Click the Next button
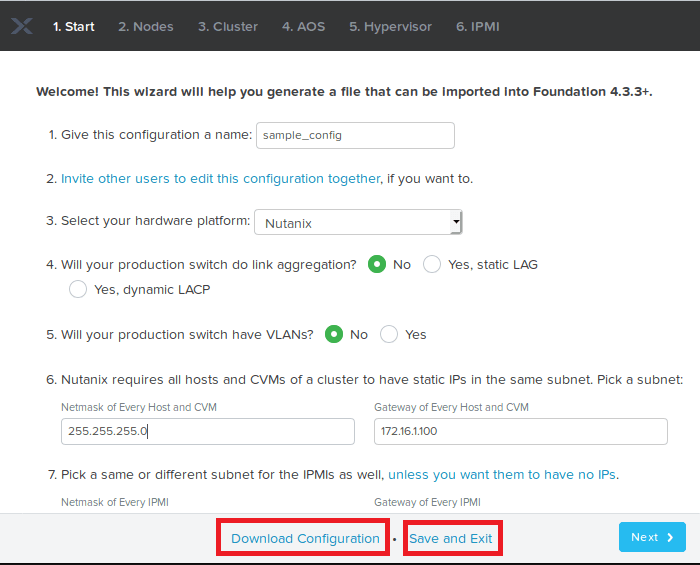700x565 pixels. (x=652, y=537)
